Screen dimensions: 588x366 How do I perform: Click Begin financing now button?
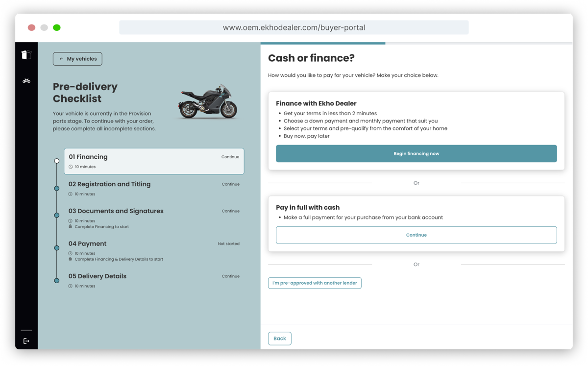click(416, 153)
